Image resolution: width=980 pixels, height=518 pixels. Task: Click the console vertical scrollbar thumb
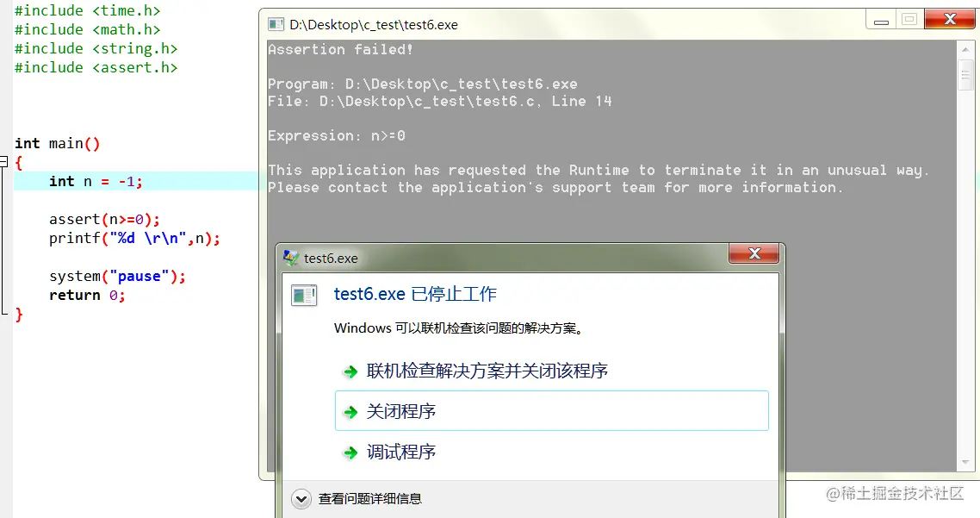click(965, 75)
